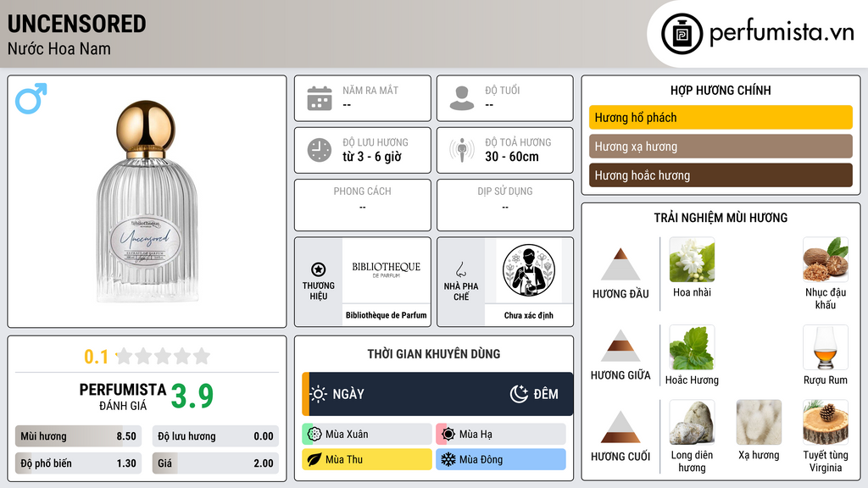Select the Xạ hương musk image
This screenshot has width=868, height=488.
click(x=759, y=422)
